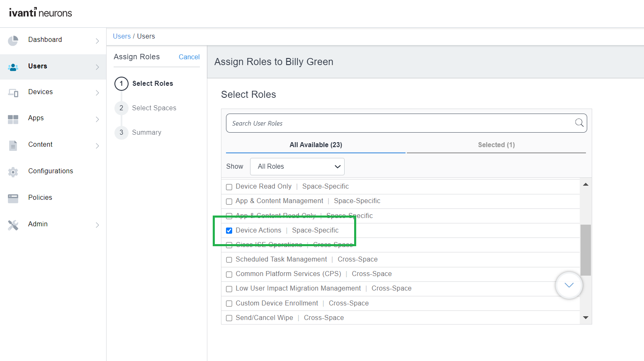Select the Content sidebar icon
Screen dimensions: 644x361
[x=13, y=145]
